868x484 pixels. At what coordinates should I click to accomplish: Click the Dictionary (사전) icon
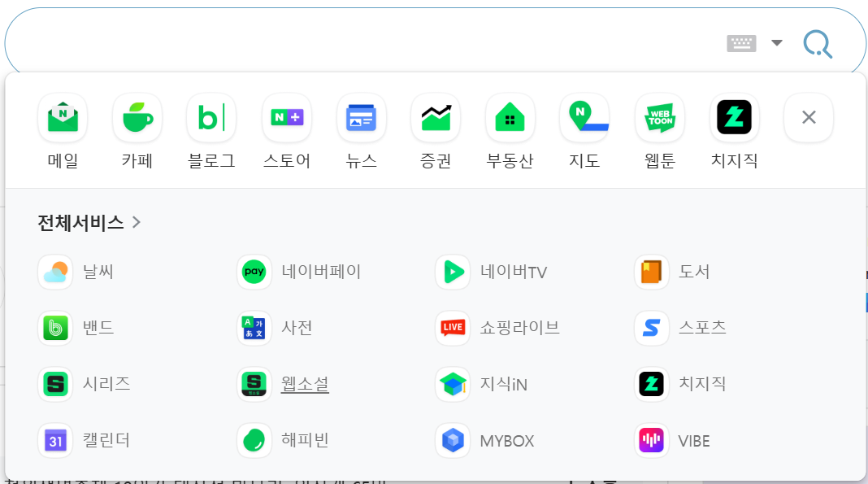[x=254, y=328]
